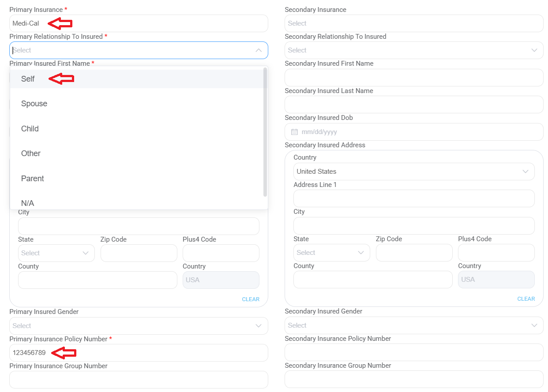
Task: Click the calendar icon in Secondary Insured Dob
Action: coord(294,132)
